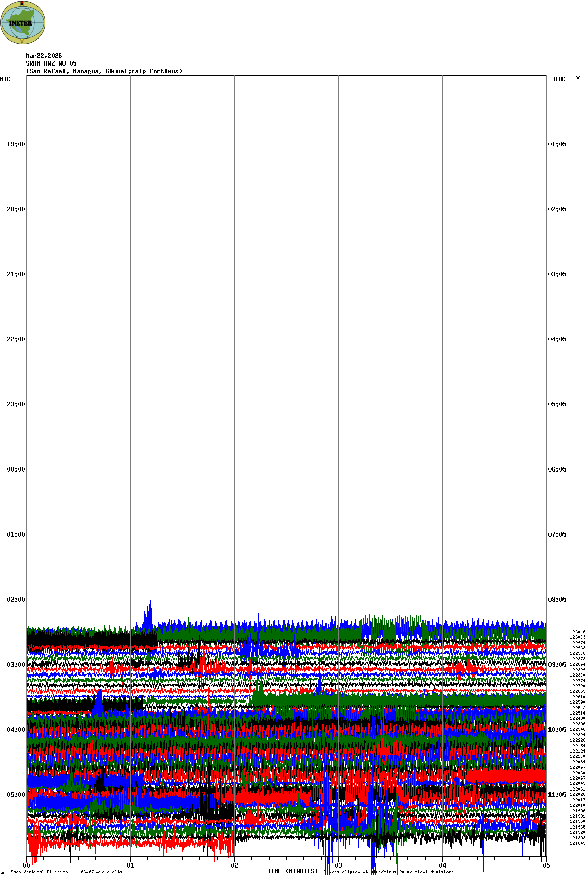Select the 11:05 UTC time label
The height and width of the screenshot is (879, 588).
[557, 795]
